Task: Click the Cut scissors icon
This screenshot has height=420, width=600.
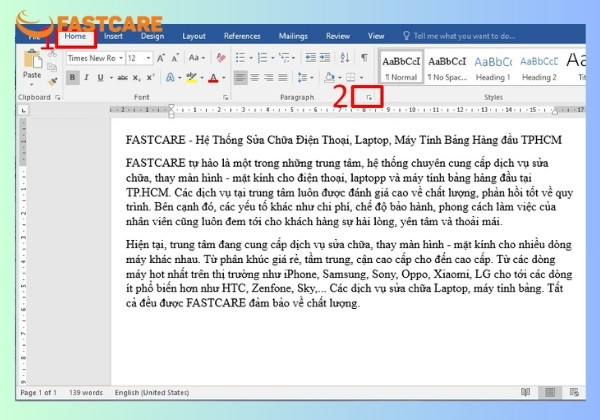Action: coord(52,54)
